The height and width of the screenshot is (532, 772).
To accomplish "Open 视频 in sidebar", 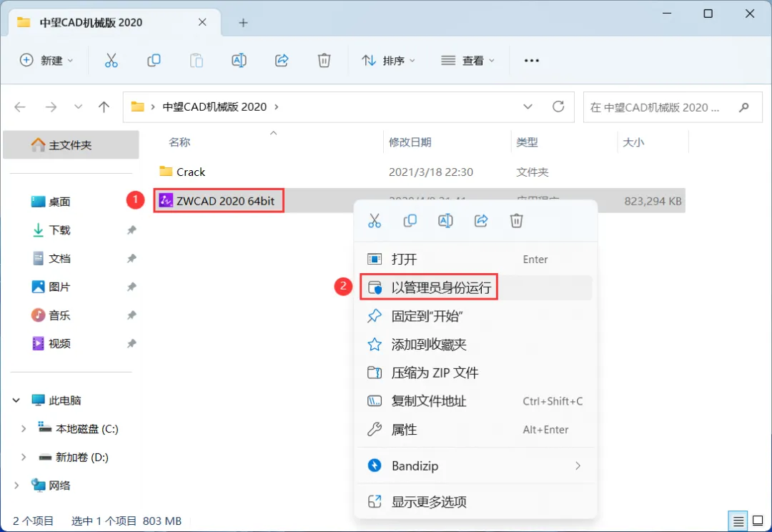I will point(51,344).
